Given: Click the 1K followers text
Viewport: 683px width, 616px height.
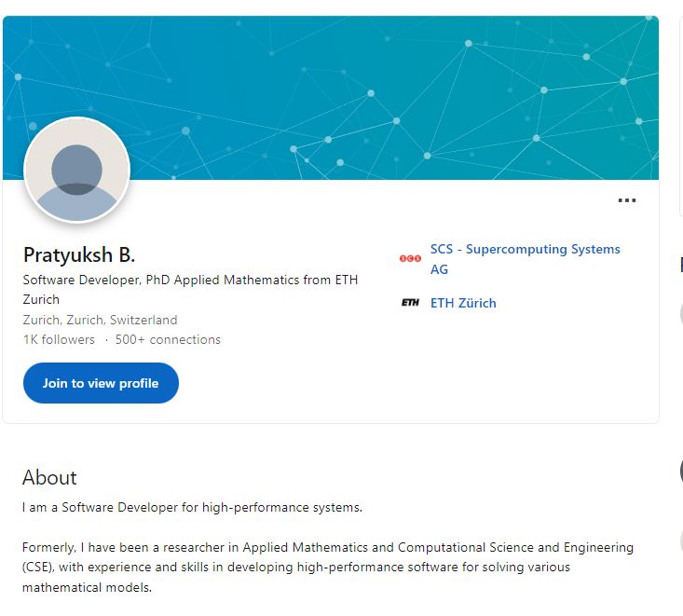Looking at the screenshot, I should [59, 339].
